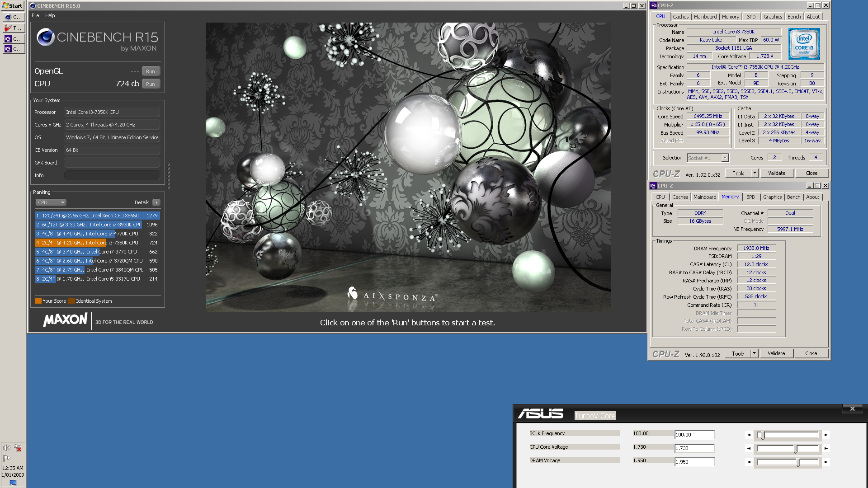Click the empty GFX Board field

pyautogui.click(x=112, y=163)
